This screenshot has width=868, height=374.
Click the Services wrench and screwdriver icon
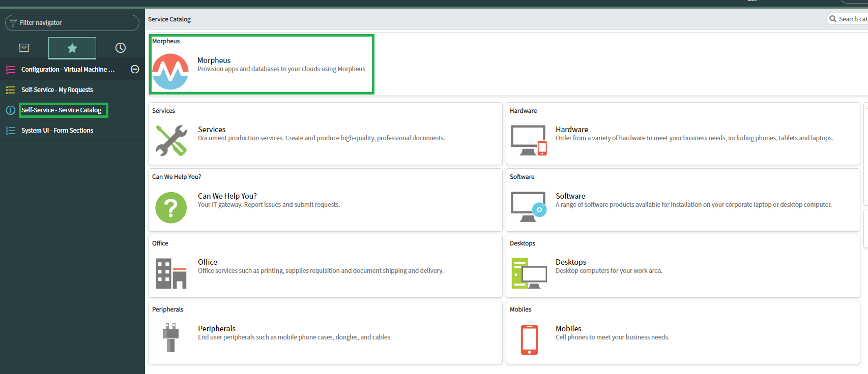171,140
